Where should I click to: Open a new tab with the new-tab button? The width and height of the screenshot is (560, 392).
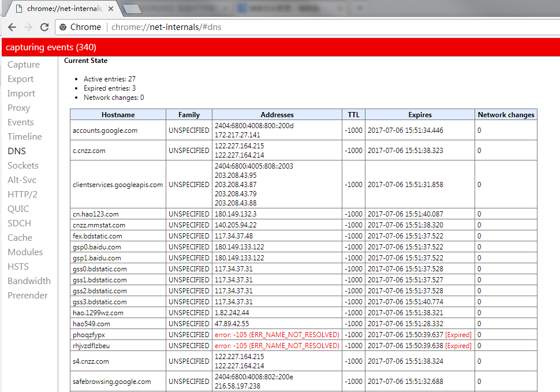coord(132,9)
